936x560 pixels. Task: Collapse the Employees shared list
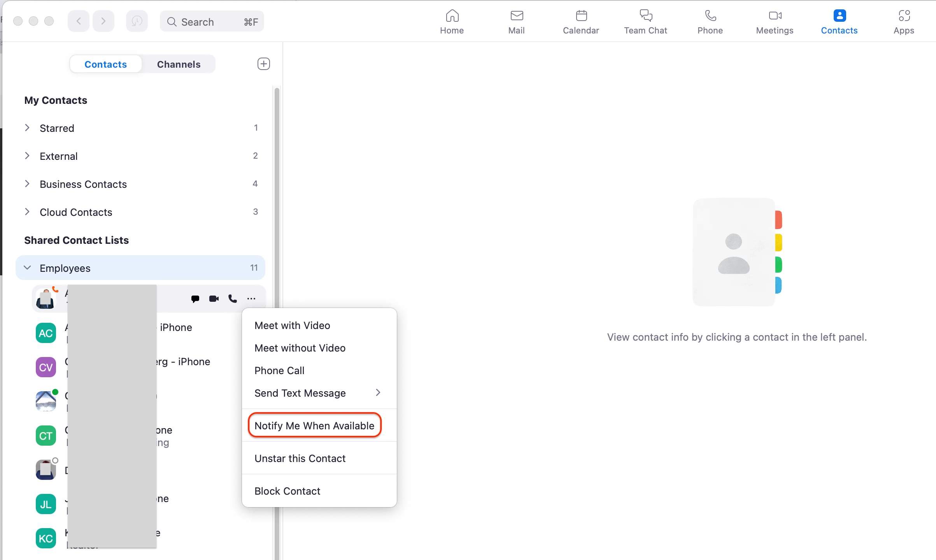click(27, 268)
